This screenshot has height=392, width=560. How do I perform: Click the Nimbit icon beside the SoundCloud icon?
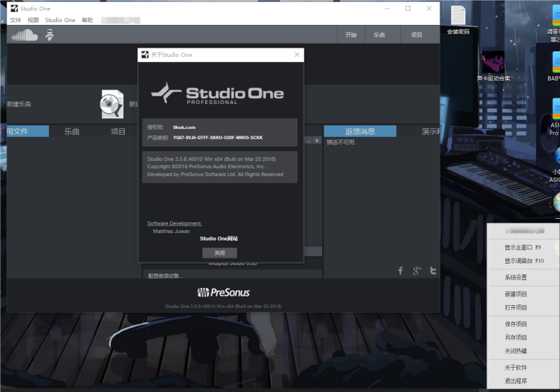50,35
